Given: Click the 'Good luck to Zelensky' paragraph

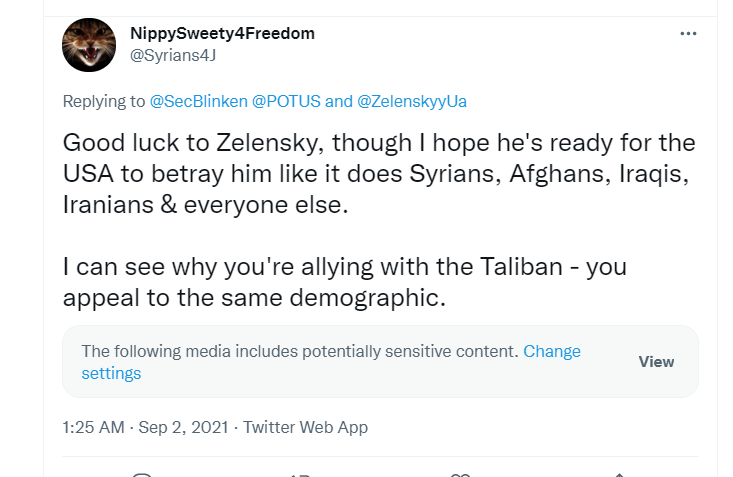Looking at the screenshot, I should 378,173.
